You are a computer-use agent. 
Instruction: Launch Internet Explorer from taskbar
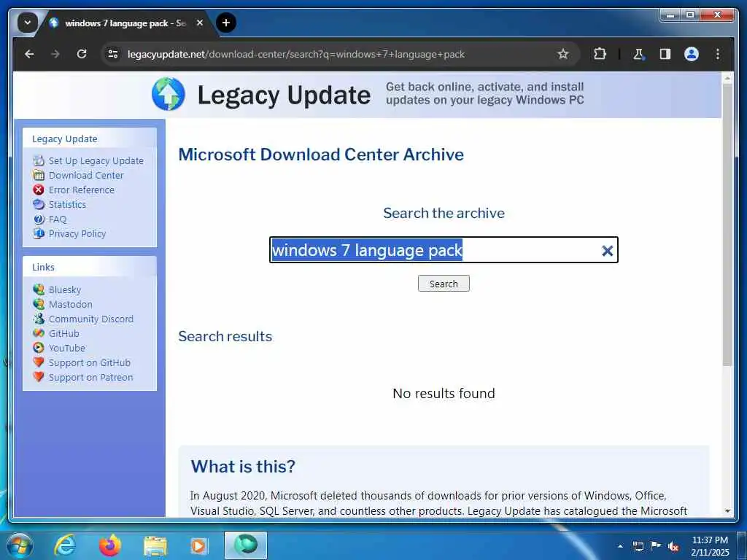coord(64,545)
